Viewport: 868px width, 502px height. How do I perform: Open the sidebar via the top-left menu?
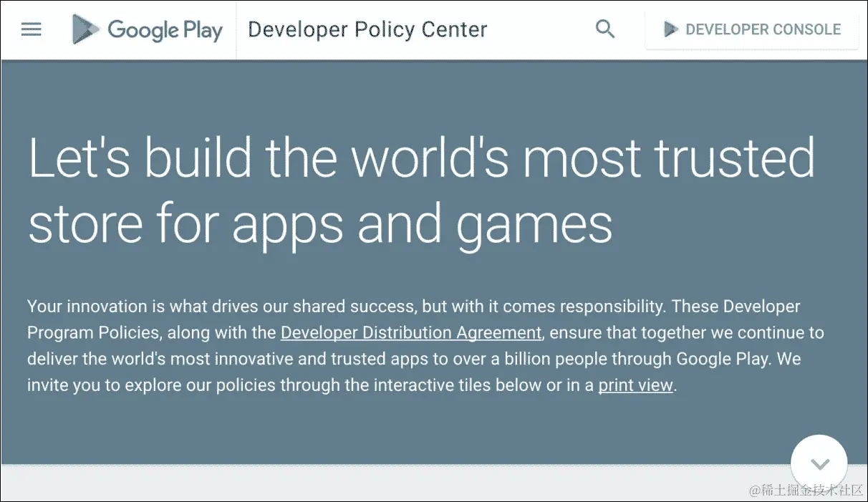point(30,29)
